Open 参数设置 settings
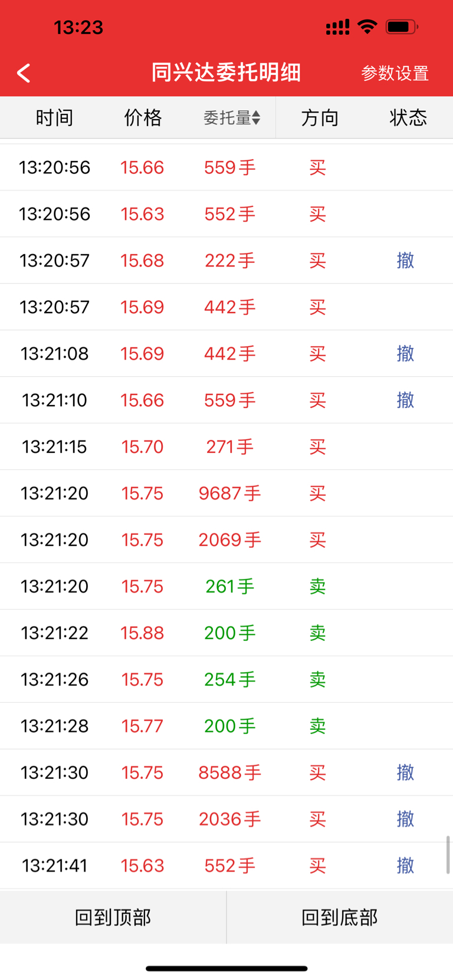This screenshot has width=453, height=980. pyautogui.click(x=395, y=73)
